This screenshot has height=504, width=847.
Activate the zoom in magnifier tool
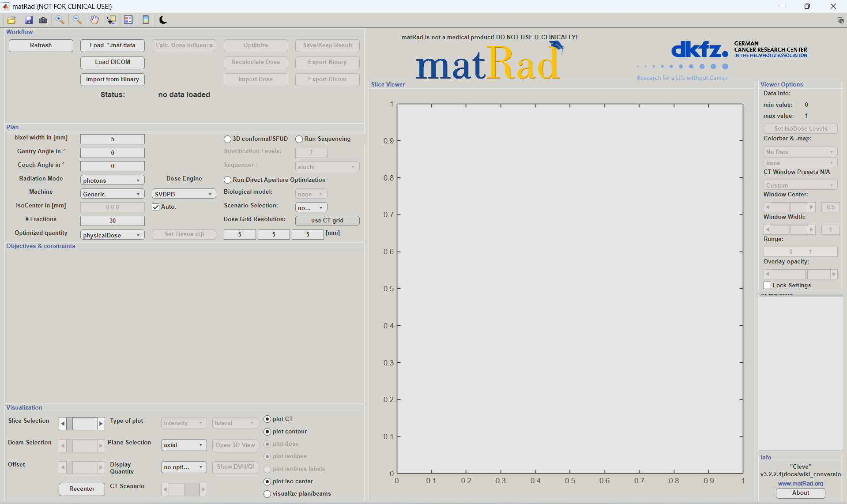pyautogui.click(x=60, y=20)
